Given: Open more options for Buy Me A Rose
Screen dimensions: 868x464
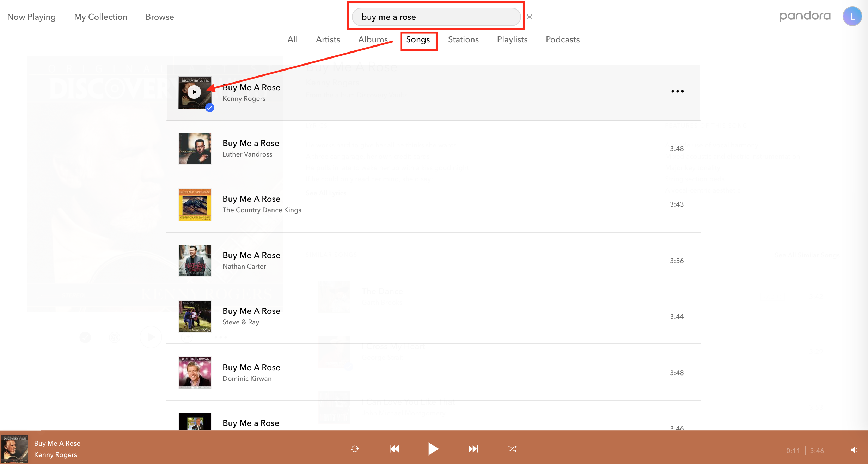Looking at the screenshot, I should (677, 91).
